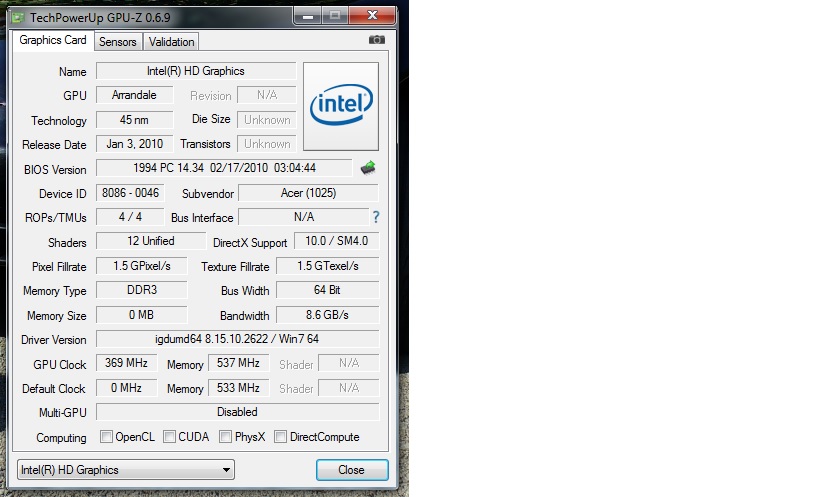Image resolution: width=819 pixels, height=497 pixels.
Task: Click Texture Fillrate value 1.5 GTexel/s
Action: (327, 266)
